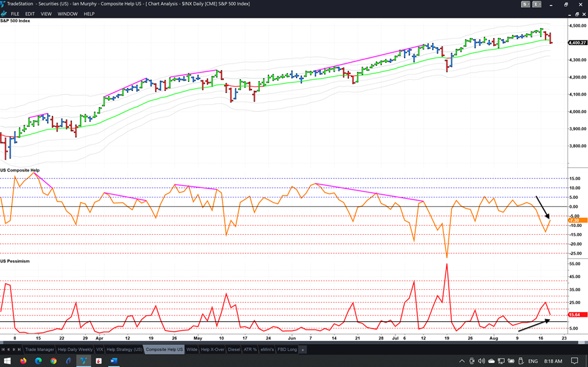
Task: Toggle the S indicator in title bar
Action: pyautogui.click(x=525, y=5)
